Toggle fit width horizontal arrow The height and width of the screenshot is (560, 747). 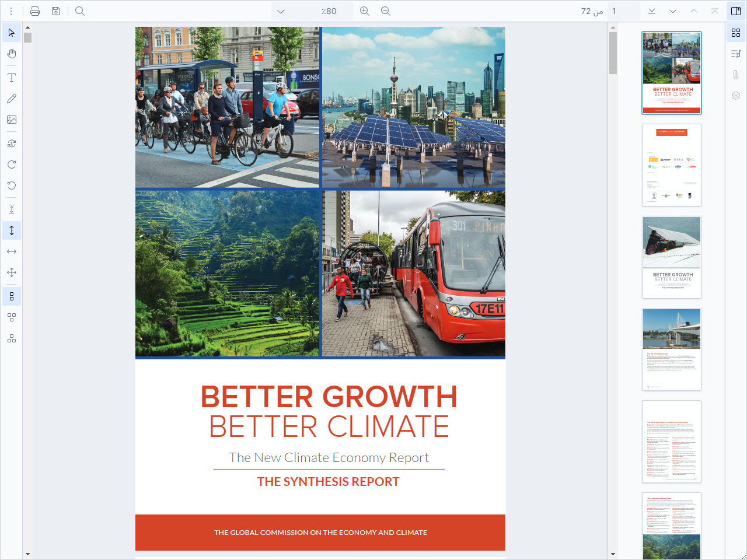click(x=12, y=251)
